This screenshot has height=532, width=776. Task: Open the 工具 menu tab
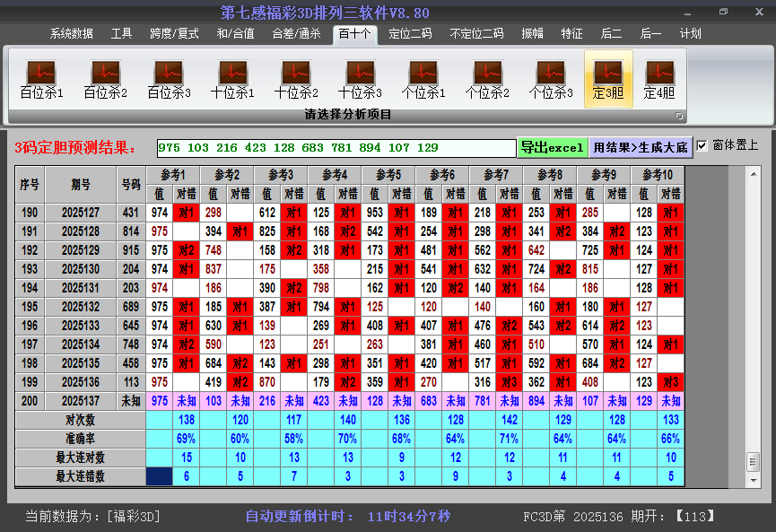pyautogui.click(x=121, y=34)
